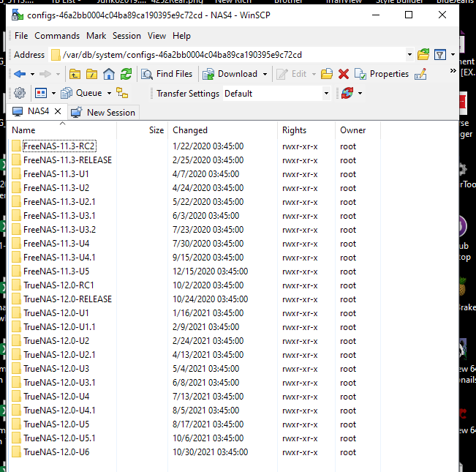Click folder icon of TrueNAS-12.0-U5 row

pyautogui.click(x=16, y=424)
